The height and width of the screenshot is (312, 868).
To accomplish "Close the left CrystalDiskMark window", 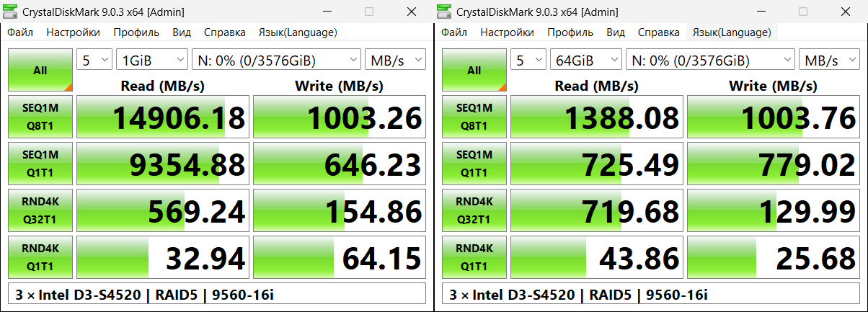I will 411,12.
